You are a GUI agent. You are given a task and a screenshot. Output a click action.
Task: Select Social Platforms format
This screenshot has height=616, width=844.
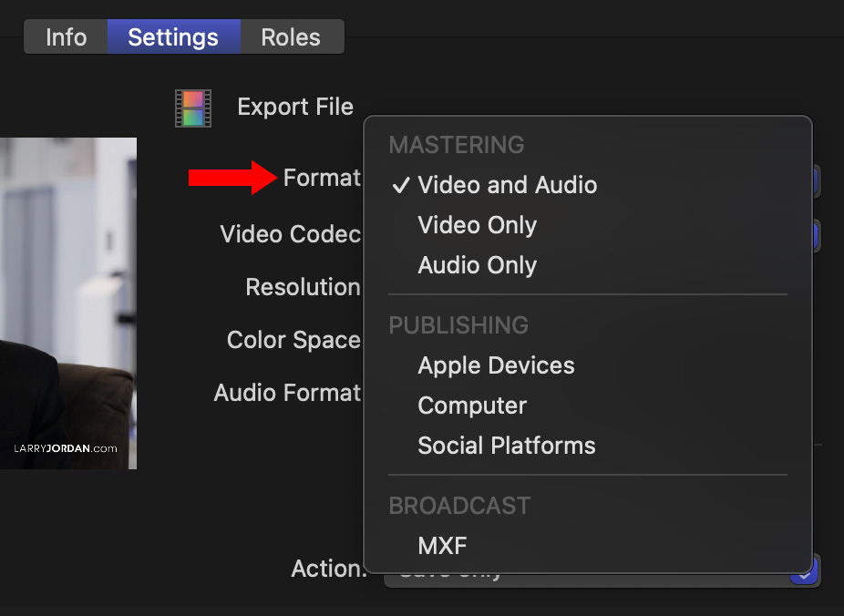coord(506,446)
